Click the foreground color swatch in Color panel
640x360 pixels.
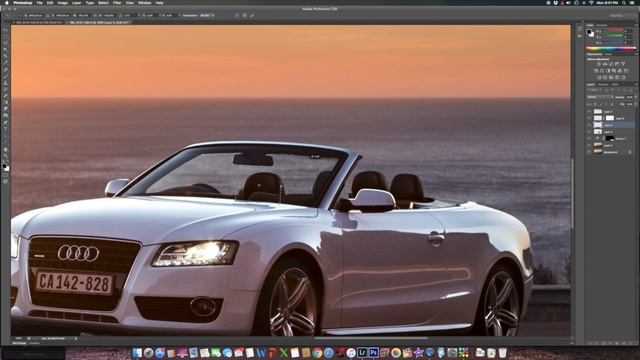pyautogui.click(x=589, y=31)
